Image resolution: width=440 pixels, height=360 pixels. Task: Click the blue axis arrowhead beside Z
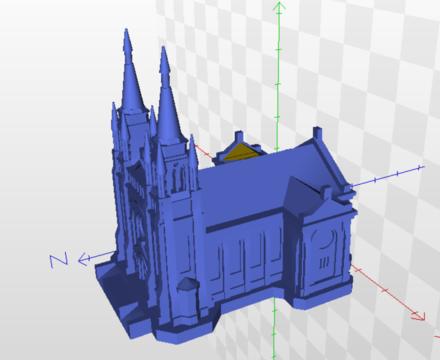click(84, 258)
